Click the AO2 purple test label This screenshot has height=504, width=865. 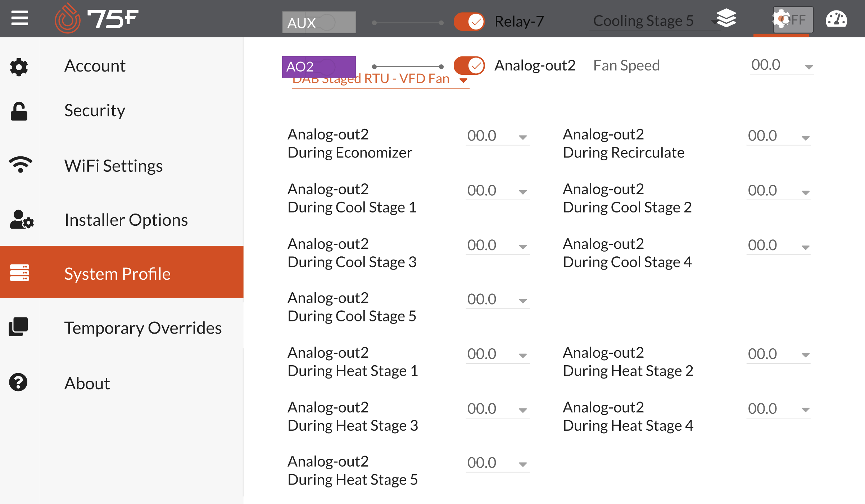point(319,67)
